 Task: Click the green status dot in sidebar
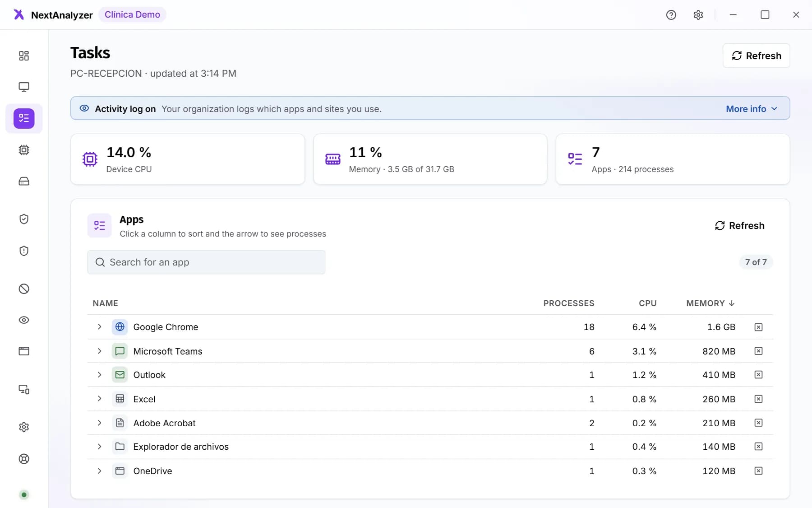pyautogui.click(x=24, y=495)
